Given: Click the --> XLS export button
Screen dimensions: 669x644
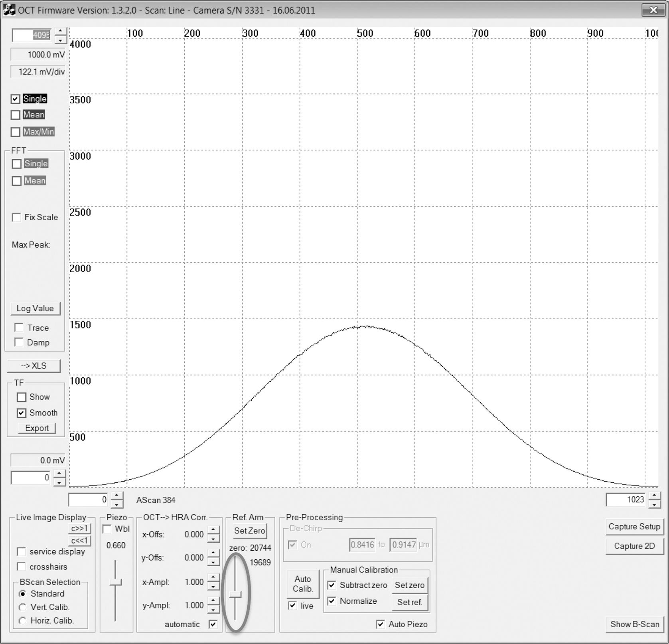Looking at the screenshot, I should click(x=34, y=366).
